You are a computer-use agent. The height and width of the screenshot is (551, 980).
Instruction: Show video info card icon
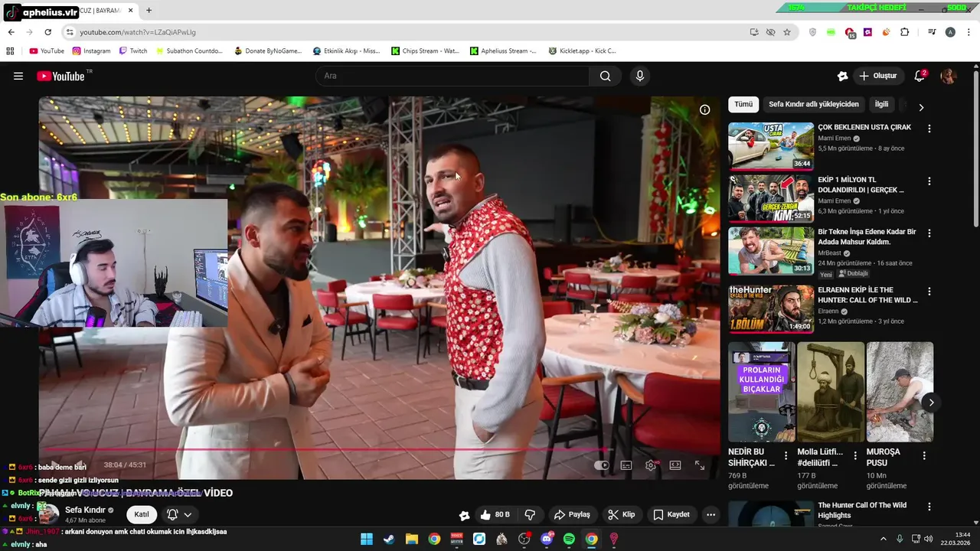[704, 109]
